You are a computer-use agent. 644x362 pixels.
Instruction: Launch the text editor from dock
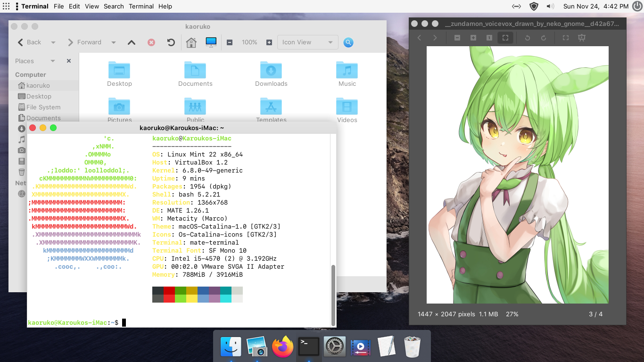click(386, 347)
